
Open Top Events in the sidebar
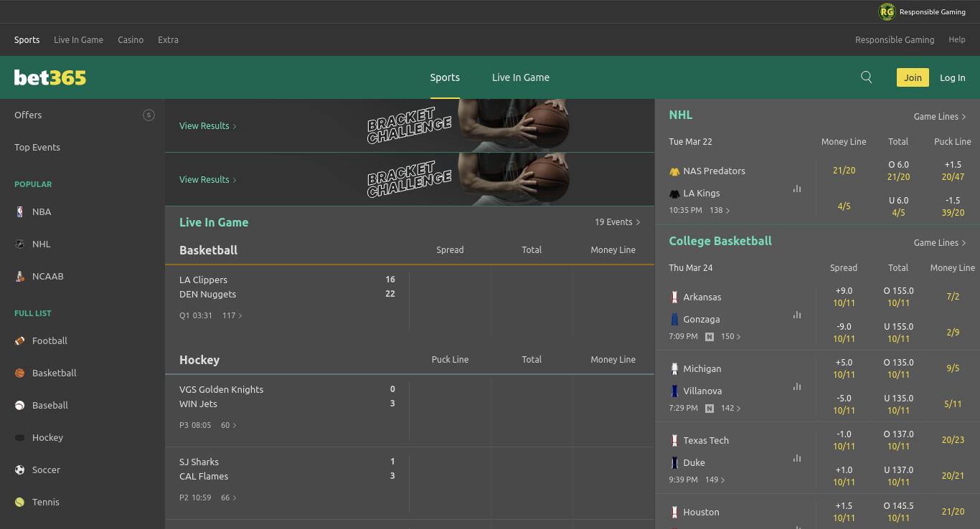(x=37, y=147)
